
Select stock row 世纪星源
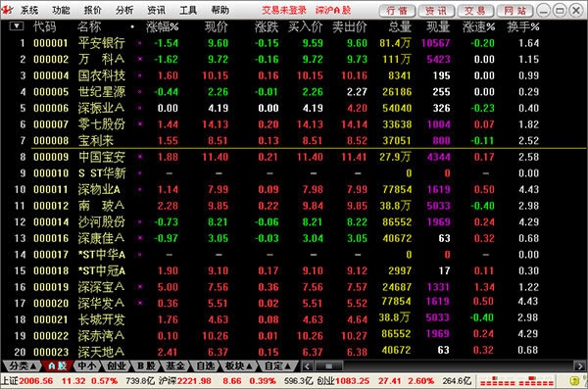click(x=294, y=92)
